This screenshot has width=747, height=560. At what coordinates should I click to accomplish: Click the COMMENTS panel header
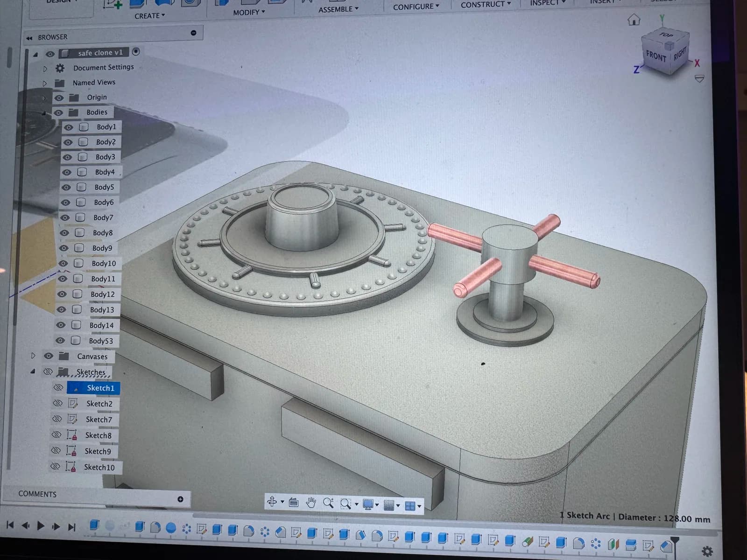click(37, 494)
